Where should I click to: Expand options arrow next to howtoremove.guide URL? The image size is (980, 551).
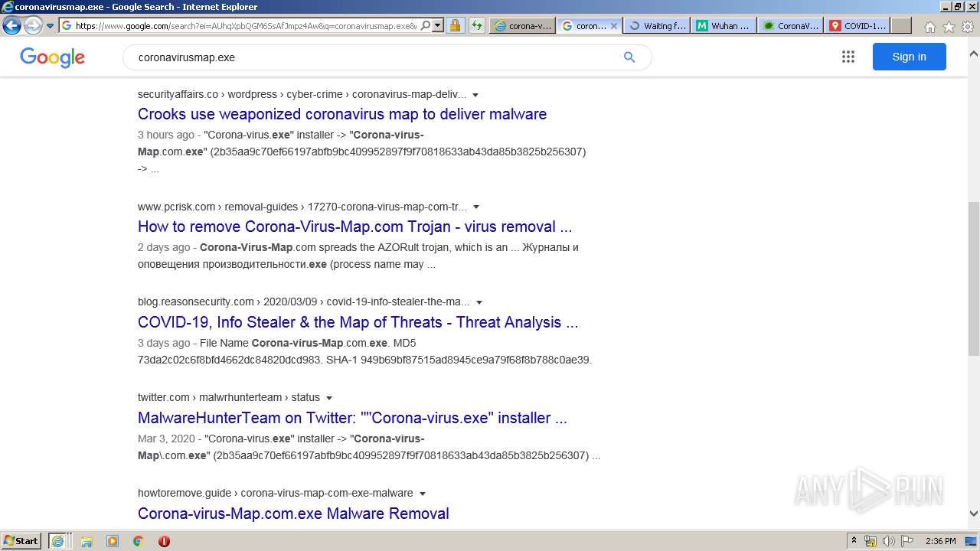(x=422, y=494)
